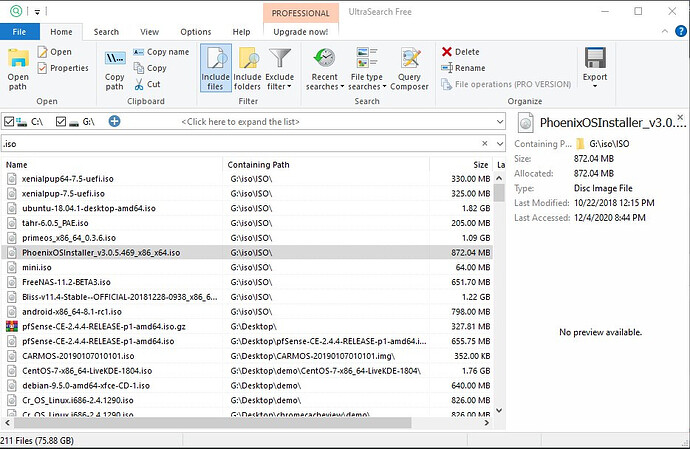Click the Upgrade now! button

click(301, 32)
